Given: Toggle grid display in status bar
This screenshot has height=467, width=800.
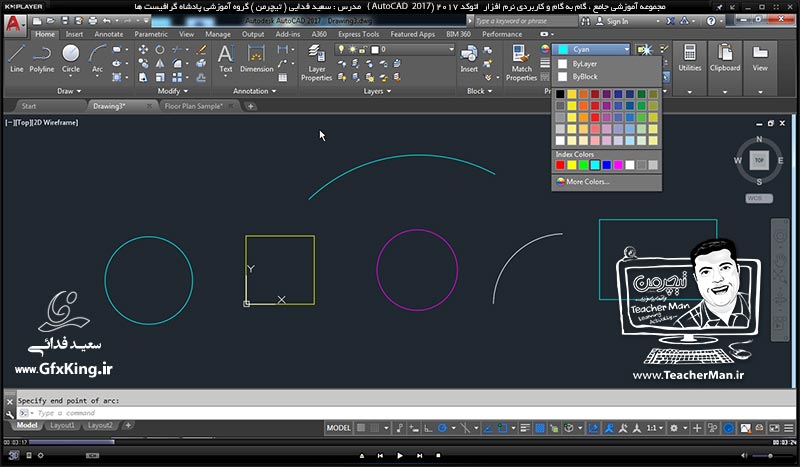Looking at the screenshot, I should (361, 428).
